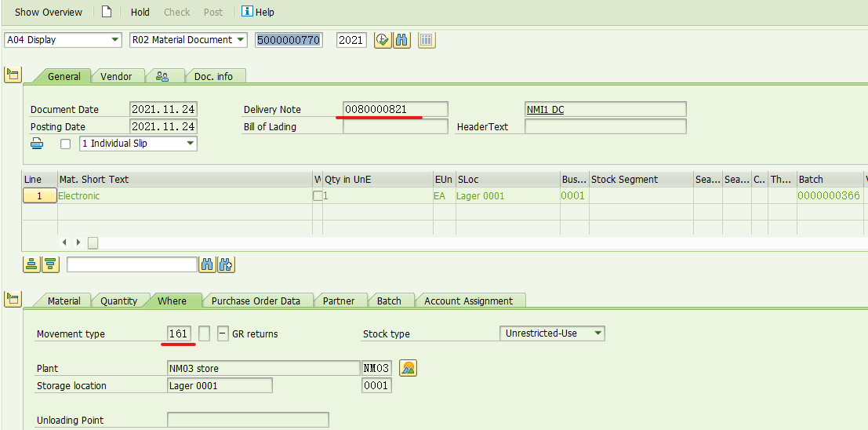
Task: Click the Stock Segment column header
Action: coord(641,180)
